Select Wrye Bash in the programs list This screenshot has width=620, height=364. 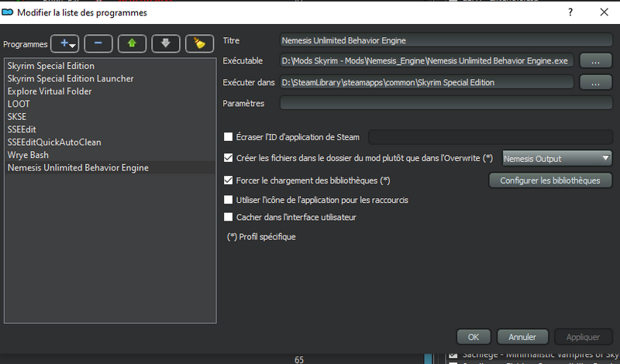28,155
